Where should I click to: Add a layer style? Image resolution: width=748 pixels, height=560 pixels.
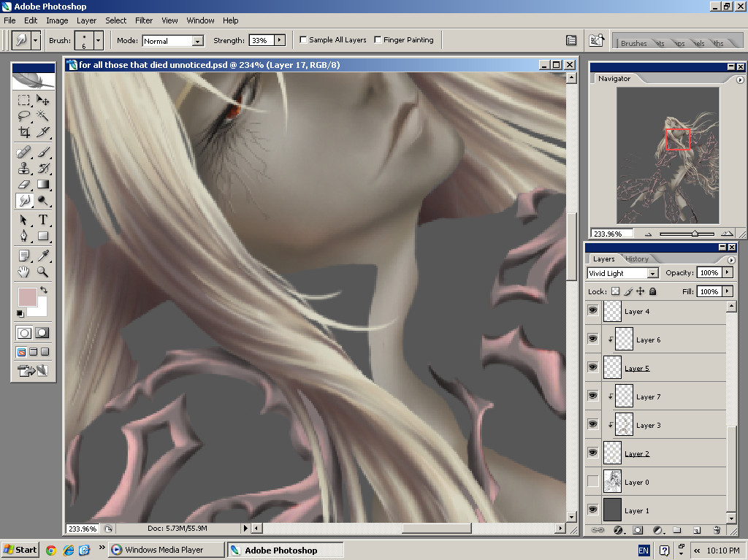pyautogui.click(x=618, y=530)
